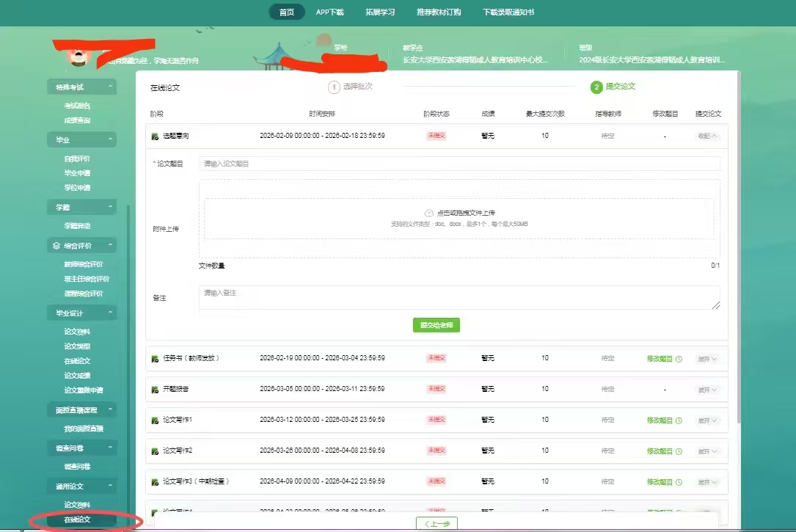The height and width of the screenshot is (532, 796).
Task: Click the user avatar icon at top left
Action: click(74, 56)
